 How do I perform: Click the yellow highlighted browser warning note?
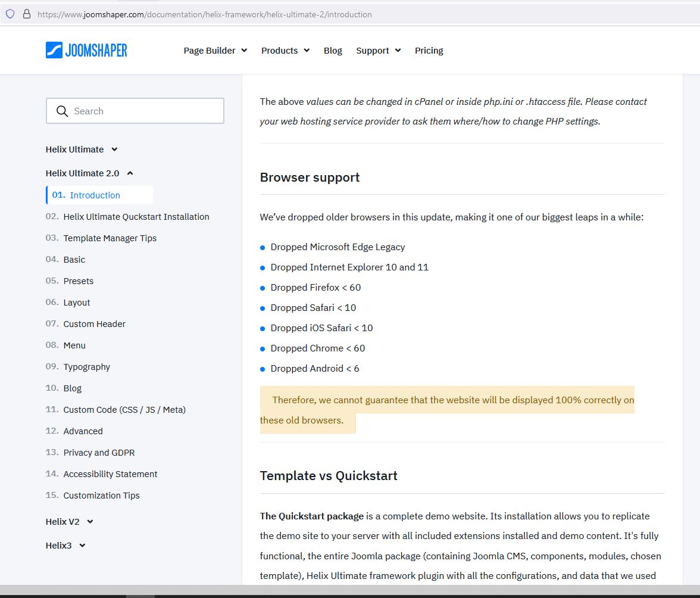(x=447, y=410)
